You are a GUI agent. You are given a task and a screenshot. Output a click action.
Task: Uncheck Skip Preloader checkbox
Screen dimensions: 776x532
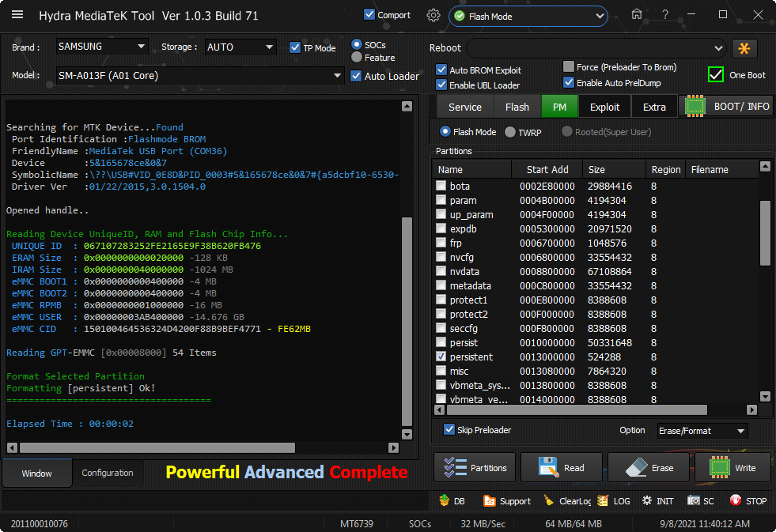tap(449, 429)
